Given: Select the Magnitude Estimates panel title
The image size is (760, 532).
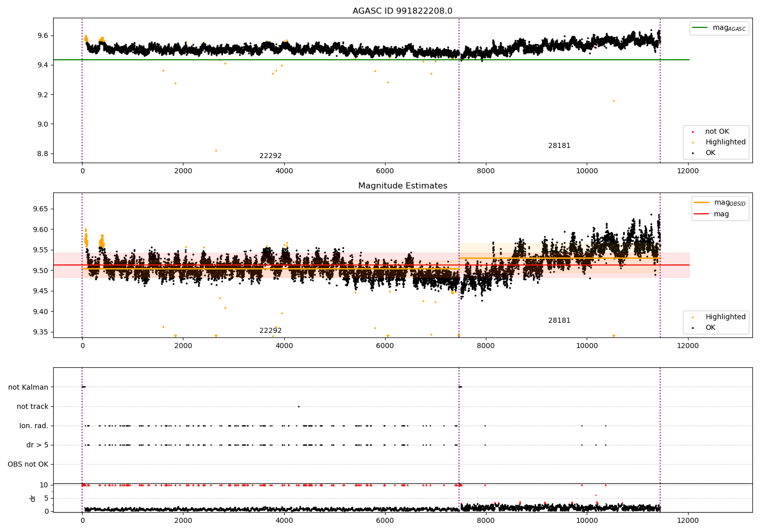Looking at the screenshot, I should pos(402,186).
